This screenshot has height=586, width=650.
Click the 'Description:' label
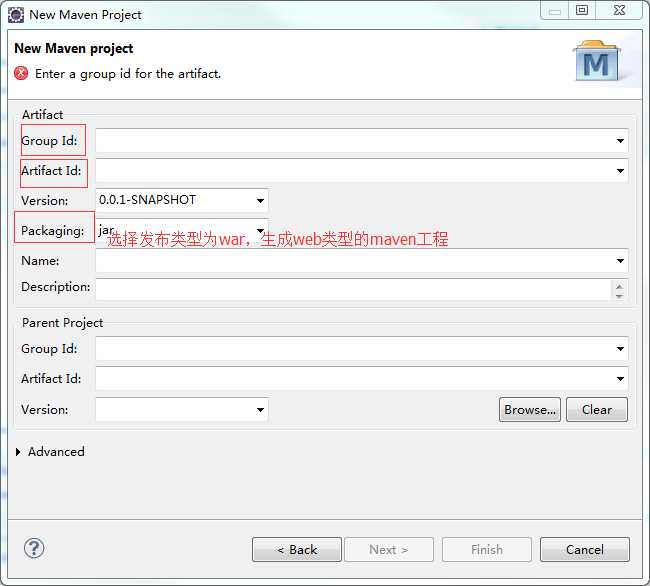(x=56, y=287)
